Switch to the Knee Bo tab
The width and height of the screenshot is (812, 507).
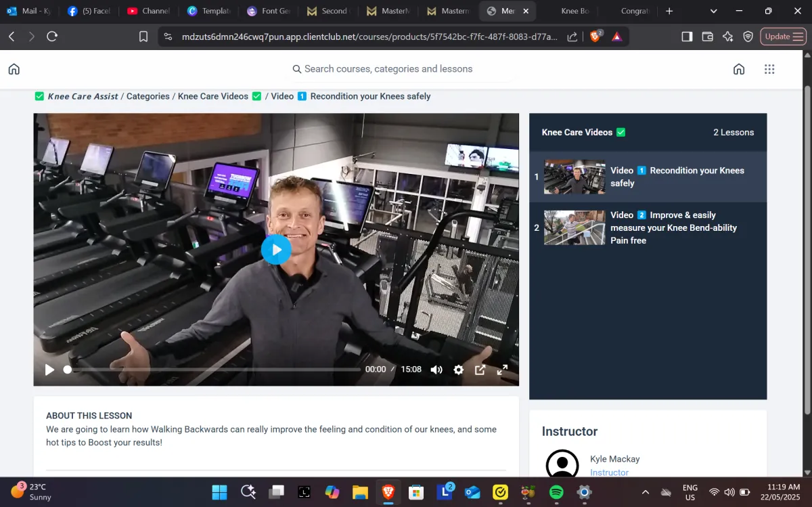click(574, 11)
